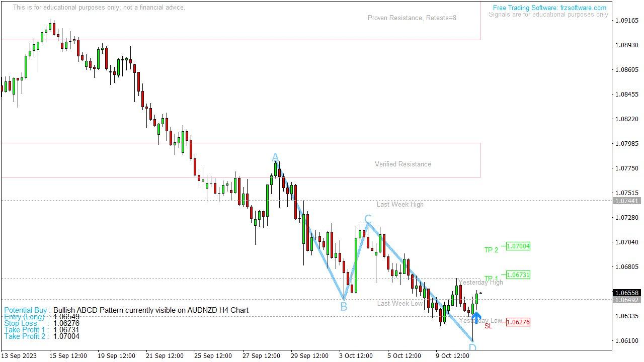Click the 'Potential Buy :' label
This screenshot has height=362, width=644.
point(27,310)
